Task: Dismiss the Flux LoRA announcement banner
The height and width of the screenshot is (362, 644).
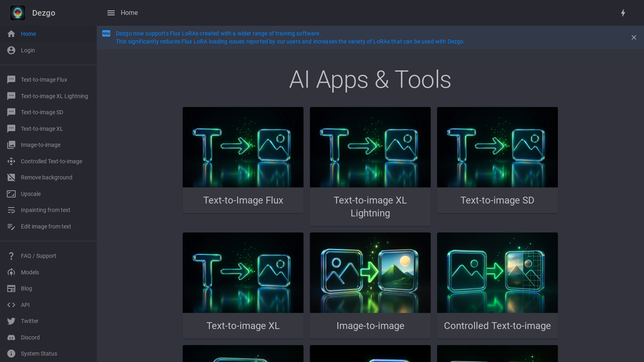Action: click(x=634, y=37)
